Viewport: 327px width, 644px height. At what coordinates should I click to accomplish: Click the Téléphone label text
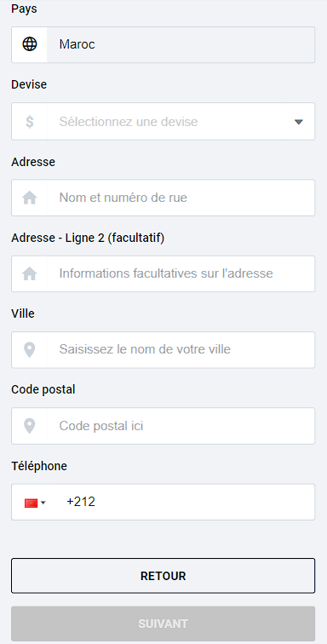click(x=39, y=466)
